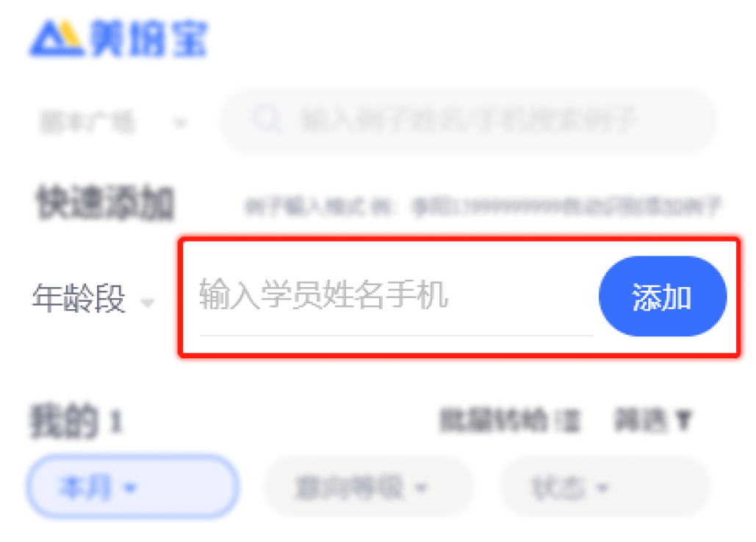Open the campus selector dropdown
Image resolution: width=756 pixels, height=542 pixels.
pos(113,123)
